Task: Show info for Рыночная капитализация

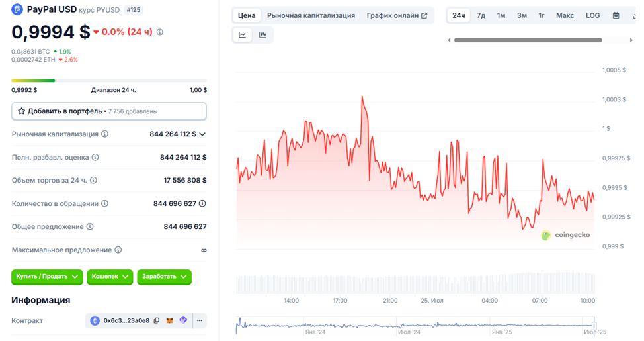Action: click(104, 134)
